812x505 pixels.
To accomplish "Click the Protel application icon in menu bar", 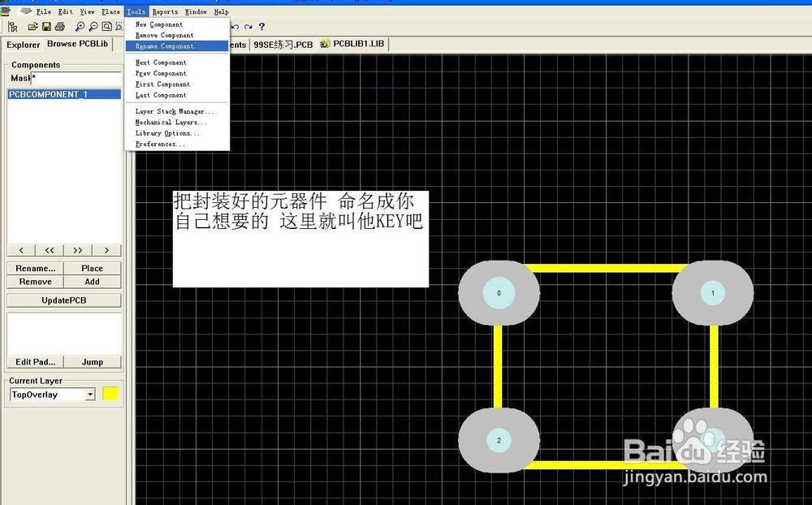I will (6, 11).
